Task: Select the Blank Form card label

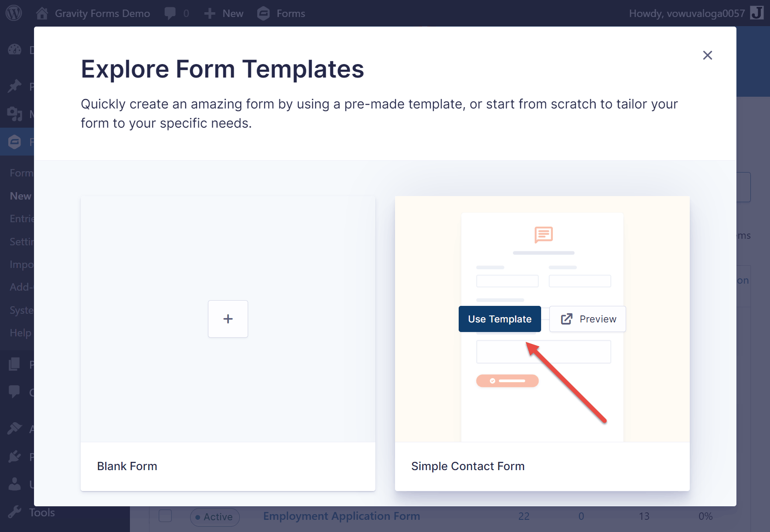Action: pyautogui.click(x=127, y=466)
